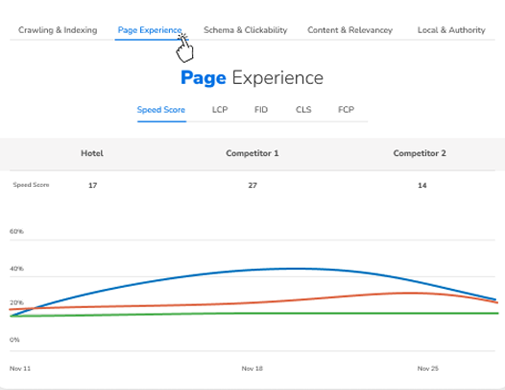The image size is (505, 390).
Task: Open the Content & Relevancey tab
Action: (350, 30)
